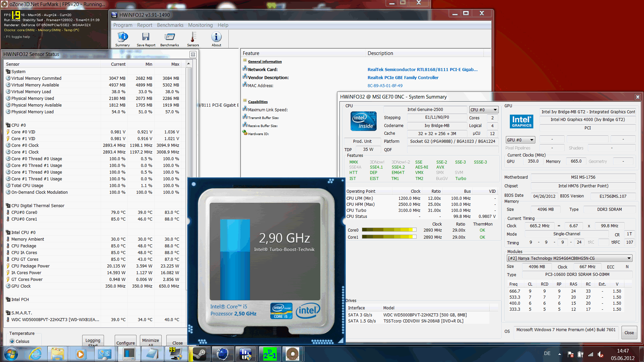Open the Monitoring menu

point(200,25)
